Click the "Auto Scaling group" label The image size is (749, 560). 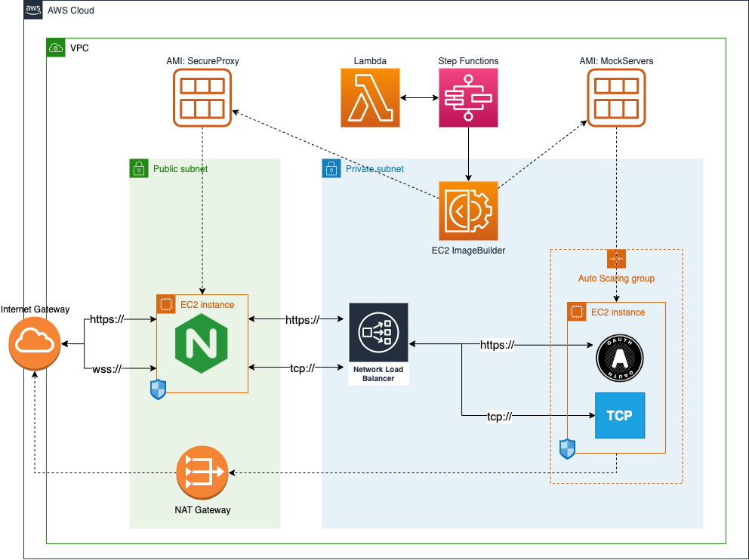pyautogui.click(x=616, y=278)
